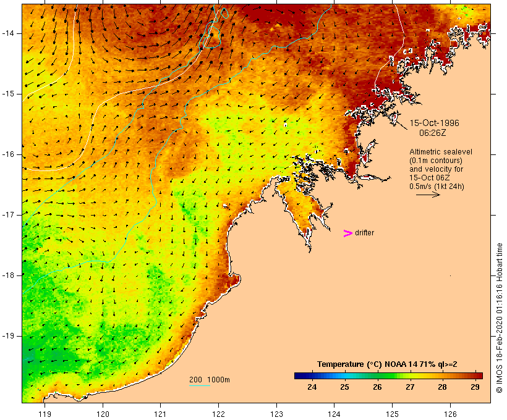Image resolution: width=507 pixels, height=420 pixels.
Task: Click the longitude axis label '124'
Action: click(334, 414)
